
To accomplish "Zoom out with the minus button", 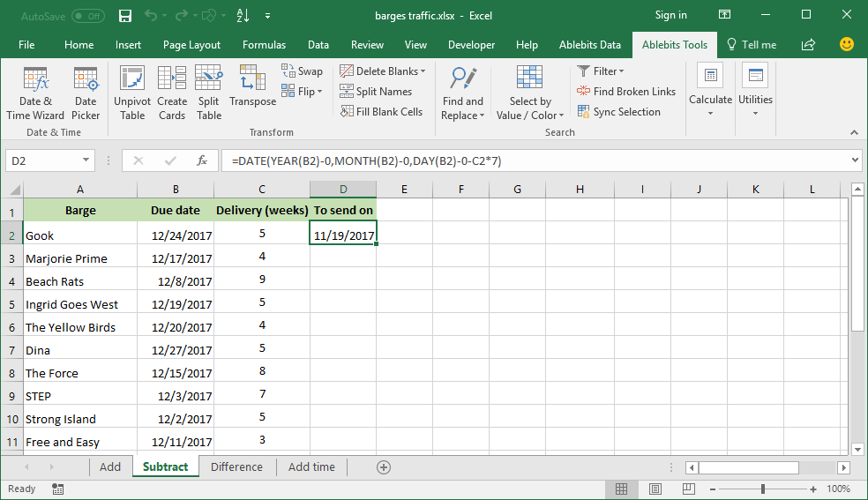I will [x=713, y=489].
